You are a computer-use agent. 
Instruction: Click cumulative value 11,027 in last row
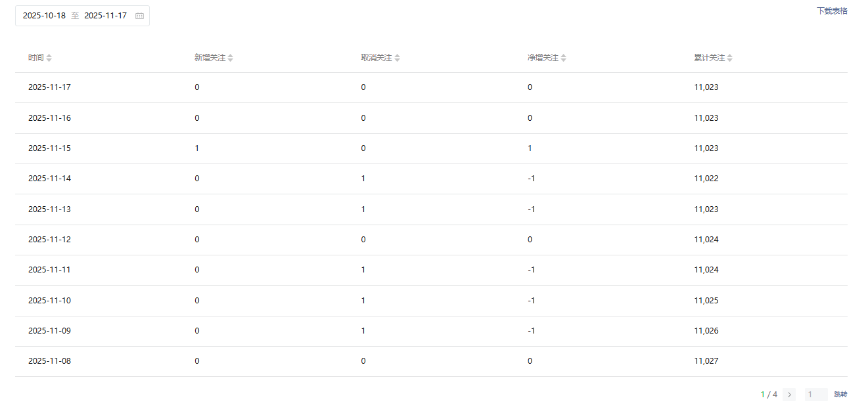pyautogui.click(x=706, y=361)
